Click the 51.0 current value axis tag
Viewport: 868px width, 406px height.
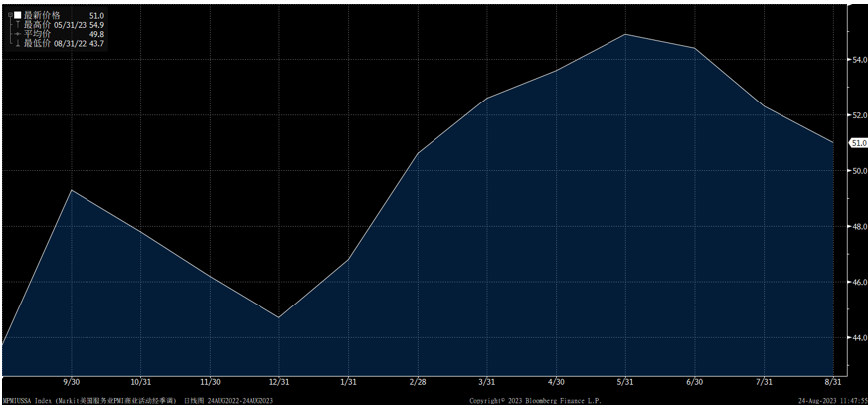(x=858, y=143)
